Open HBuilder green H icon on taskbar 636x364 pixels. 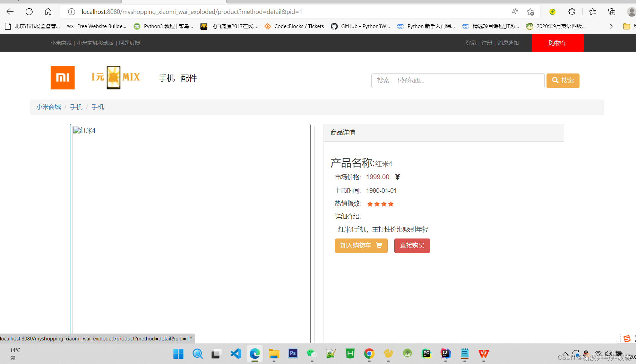[350, 354]
